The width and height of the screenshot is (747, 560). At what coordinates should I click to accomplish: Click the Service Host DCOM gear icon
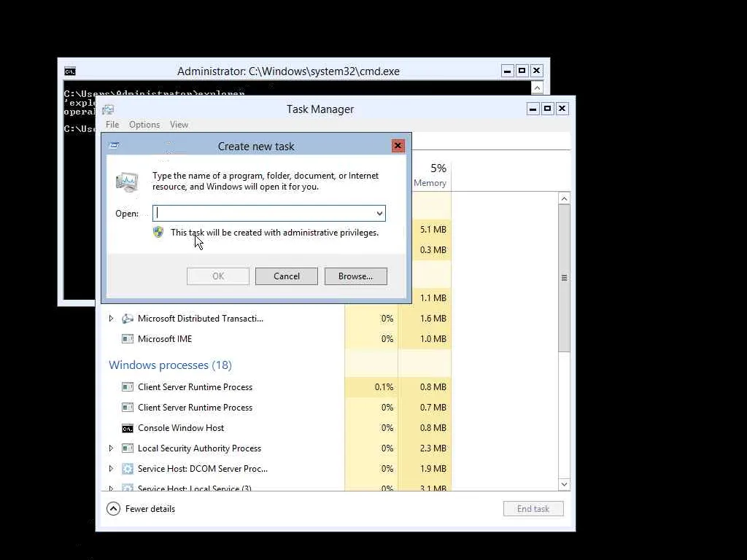pyautogui.click(x=127, y=469)
